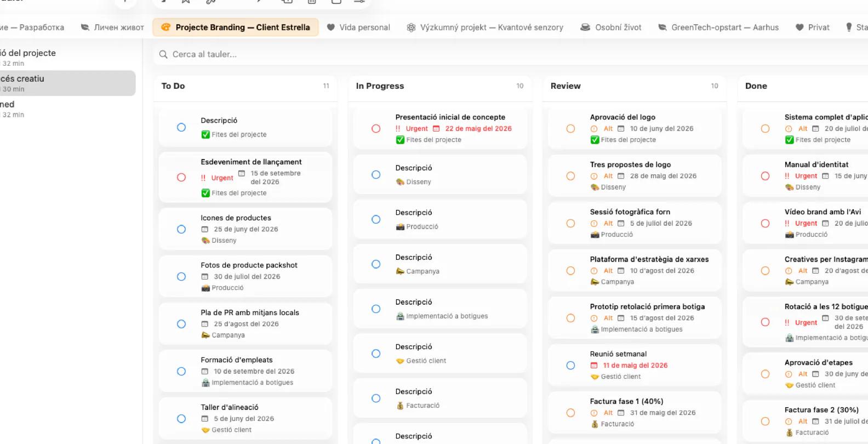The width and height of the screenshot is (868, 444).
Task: Mark Esdeveniment de llançament as complete
Action: click(x=181, y=178)
